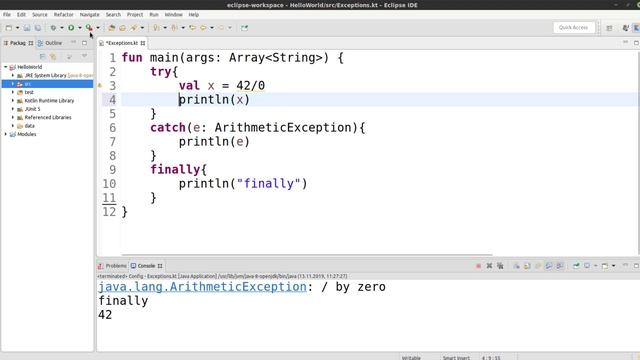Collapse the HelloWorld project node
Screen dimensions: 640x360
tap(6, 67)
